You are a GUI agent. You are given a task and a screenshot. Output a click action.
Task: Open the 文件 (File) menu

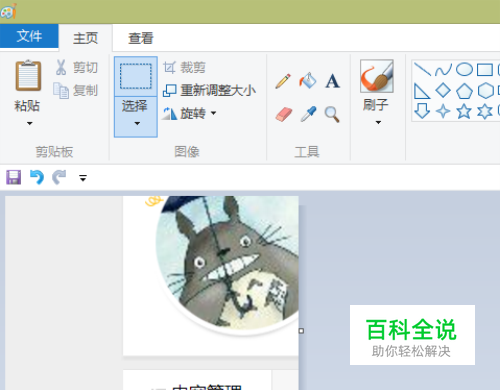click(x=29, y=36)
